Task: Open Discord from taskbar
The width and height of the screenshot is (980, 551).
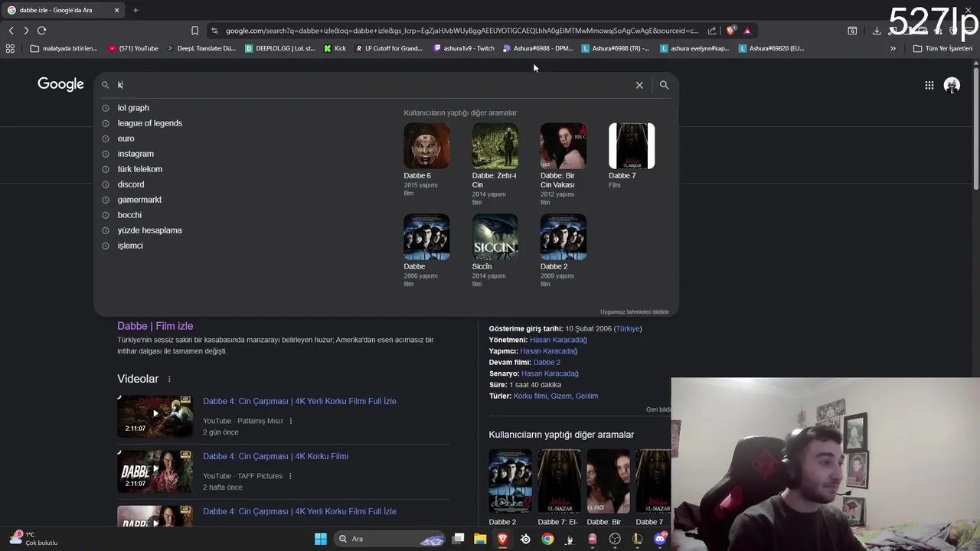Action: point(660,539)
